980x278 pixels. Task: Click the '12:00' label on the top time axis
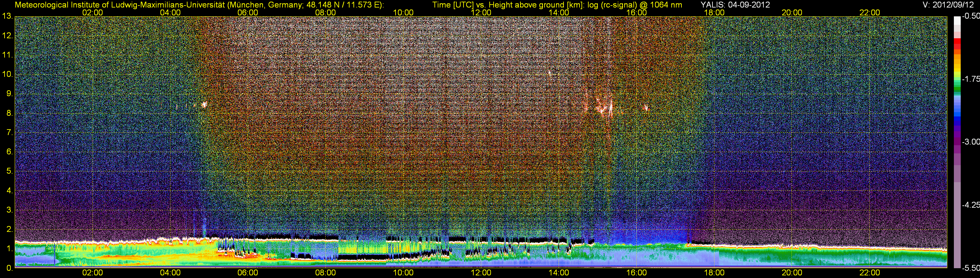click(481, 12)
